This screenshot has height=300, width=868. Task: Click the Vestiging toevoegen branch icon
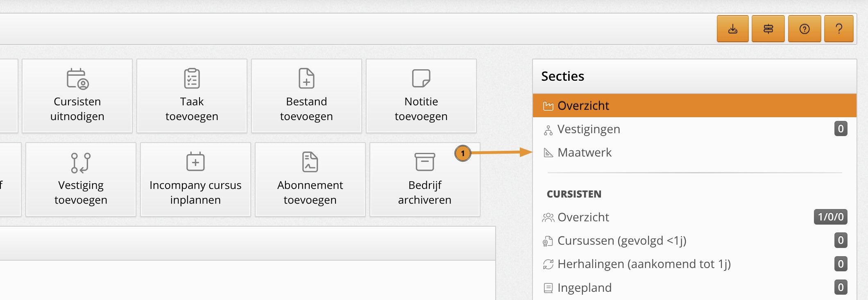pyautogui.click(x=81, y=163)
